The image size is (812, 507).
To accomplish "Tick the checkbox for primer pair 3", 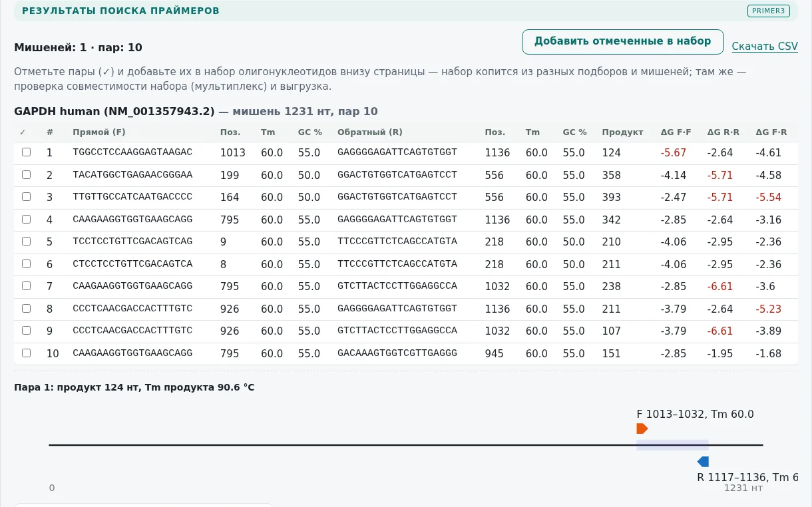I will (x=26, y=197).
